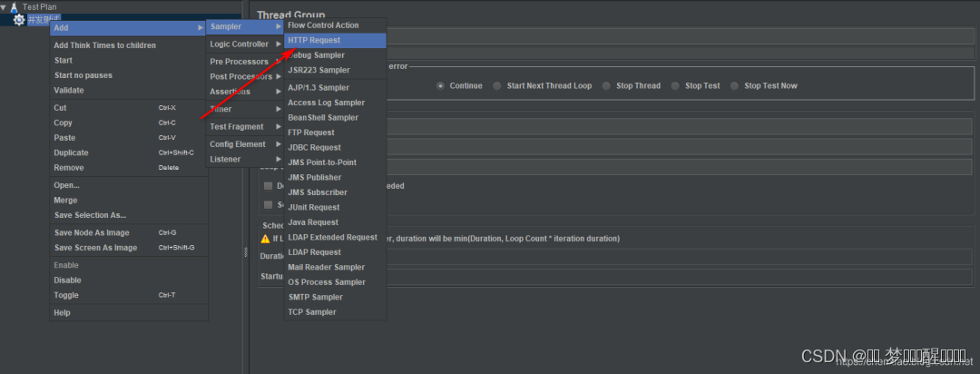Choose Paste in the context menu
980x374 pixels.
tap(129, 138)
